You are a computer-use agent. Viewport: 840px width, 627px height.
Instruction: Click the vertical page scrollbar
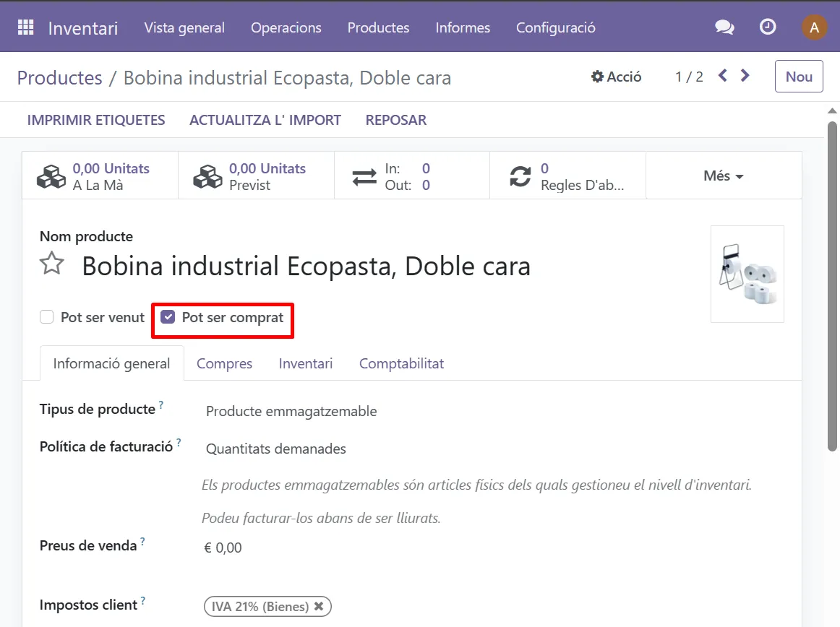click(832, 289)
